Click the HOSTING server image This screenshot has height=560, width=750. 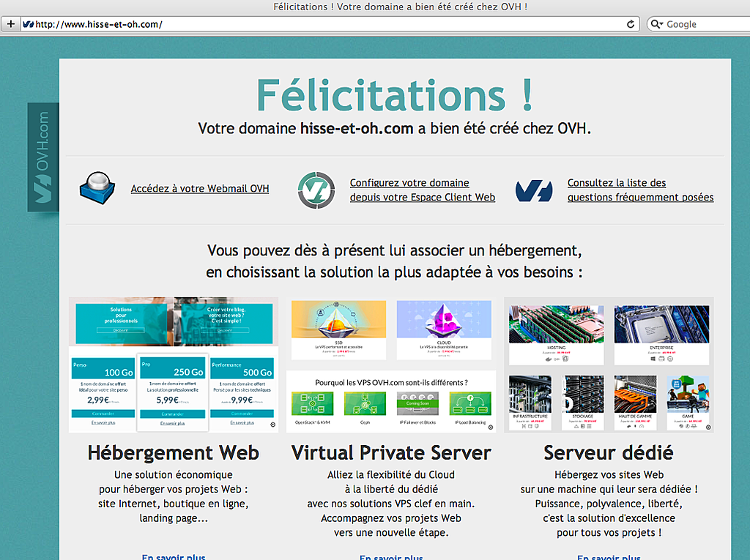point(557,324)
